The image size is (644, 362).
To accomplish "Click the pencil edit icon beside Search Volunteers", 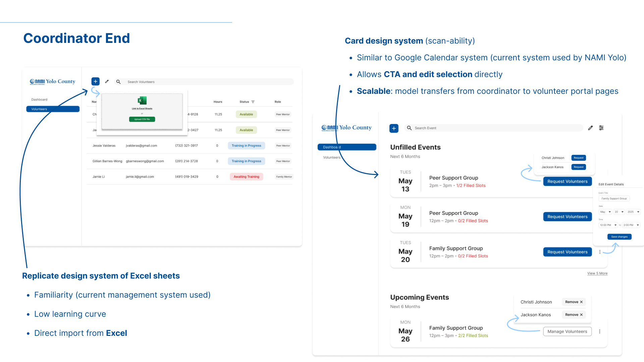I will 107,81.
